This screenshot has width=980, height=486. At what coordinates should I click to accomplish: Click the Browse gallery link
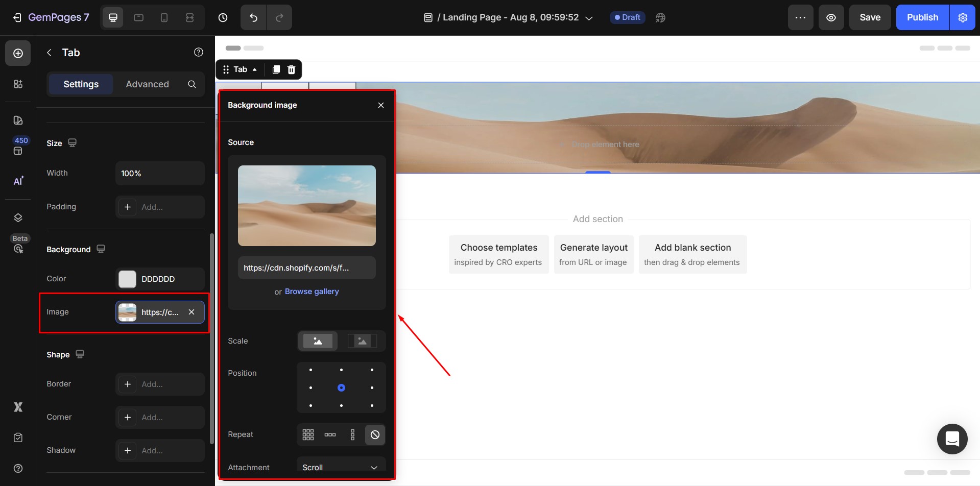[x=312, y=291]
